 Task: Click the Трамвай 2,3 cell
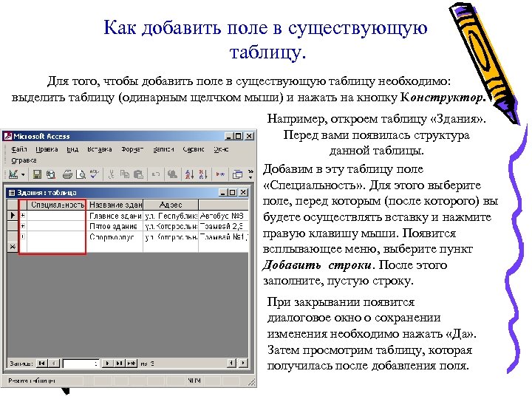(223, 226)
